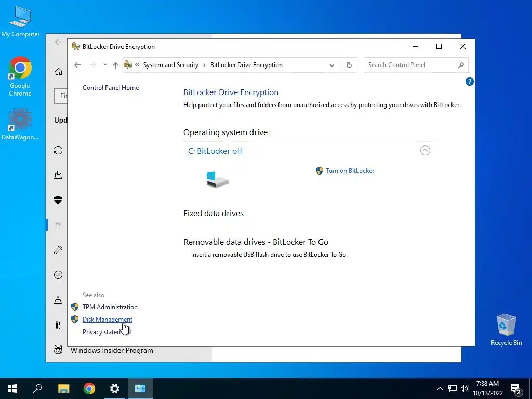Click the BitLocker keys icon in address bar
Image resolution: width=532 pixels, height=399 pixels.
pos(128,64)
